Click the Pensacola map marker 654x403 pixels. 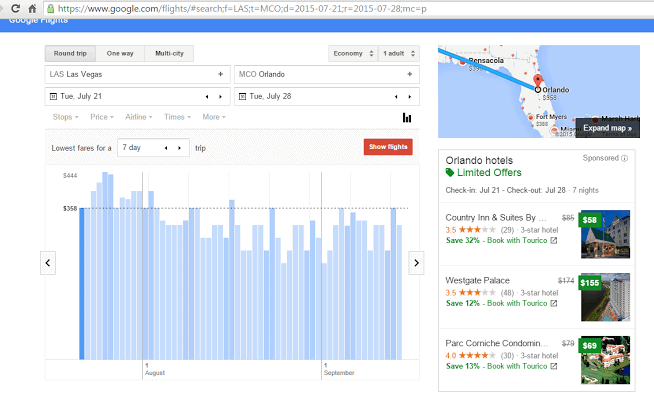462,63
